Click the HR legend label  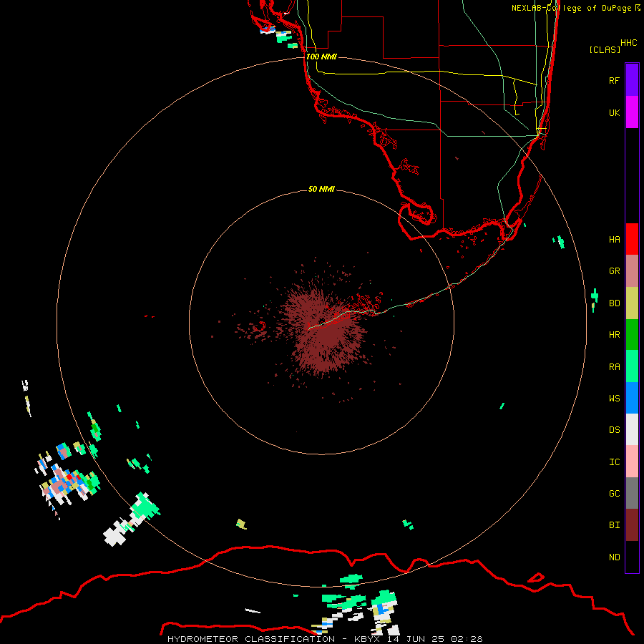coord(614,335)
